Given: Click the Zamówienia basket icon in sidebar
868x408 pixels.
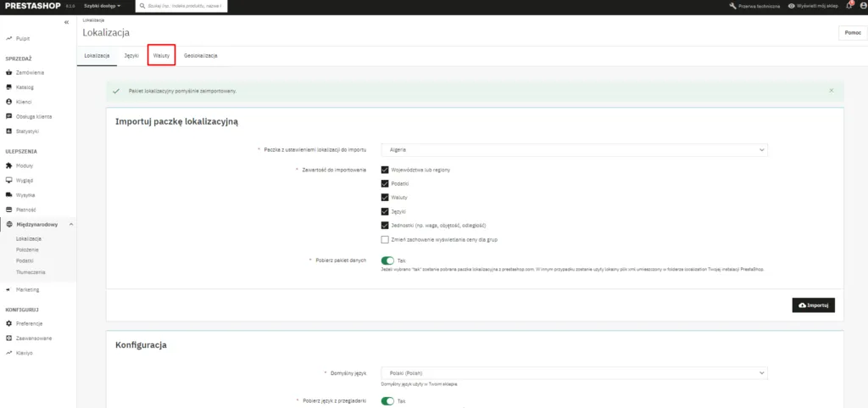Looking at the screenshot, I should (8, 73).
